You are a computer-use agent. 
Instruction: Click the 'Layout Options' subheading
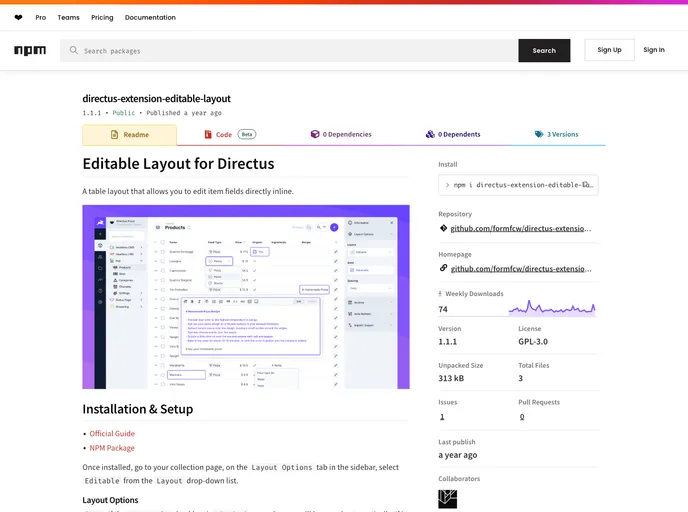[x=110, y=500]
